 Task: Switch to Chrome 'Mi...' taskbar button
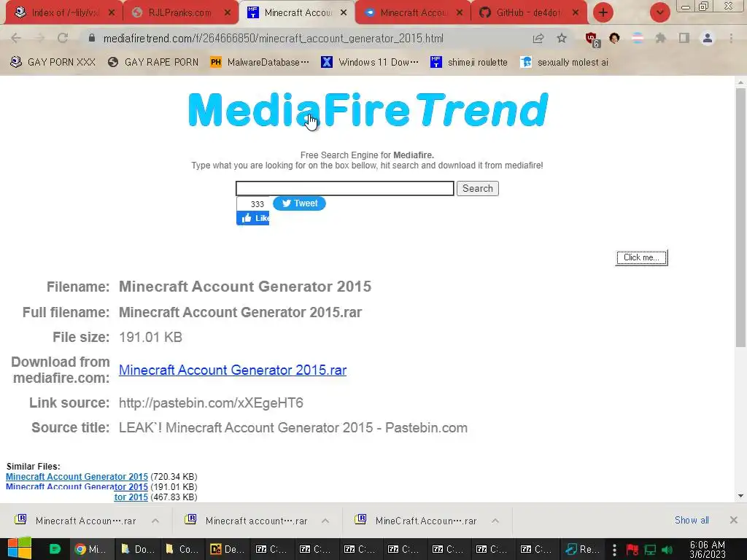click(x=92, y=549)
